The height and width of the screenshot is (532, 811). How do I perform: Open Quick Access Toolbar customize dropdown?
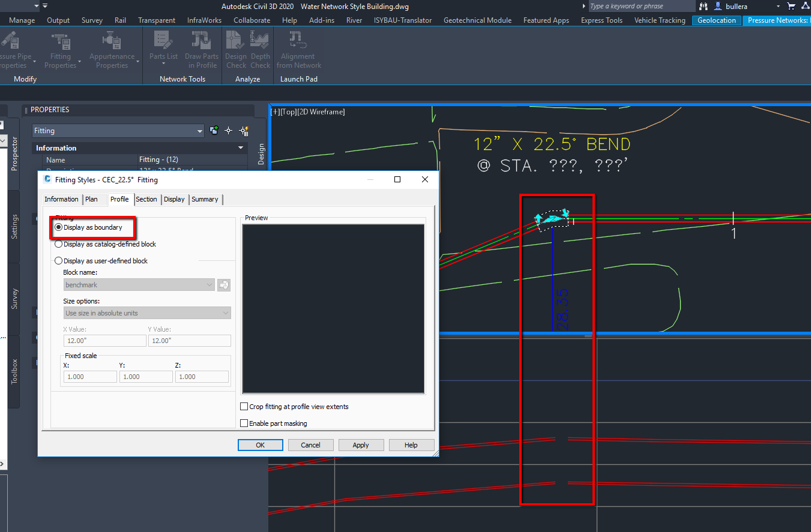tap(45, 6)
